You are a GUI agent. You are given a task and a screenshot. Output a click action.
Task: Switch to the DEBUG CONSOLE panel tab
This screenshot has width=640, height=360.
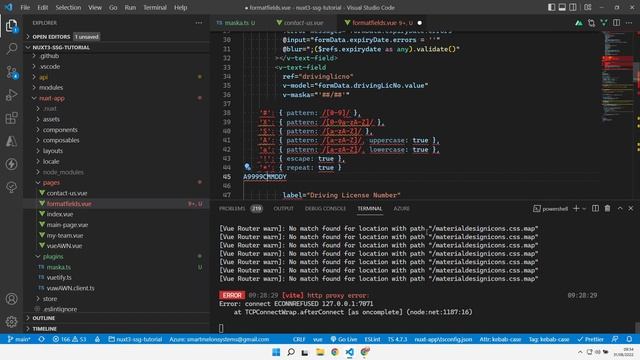pos(325,209)
